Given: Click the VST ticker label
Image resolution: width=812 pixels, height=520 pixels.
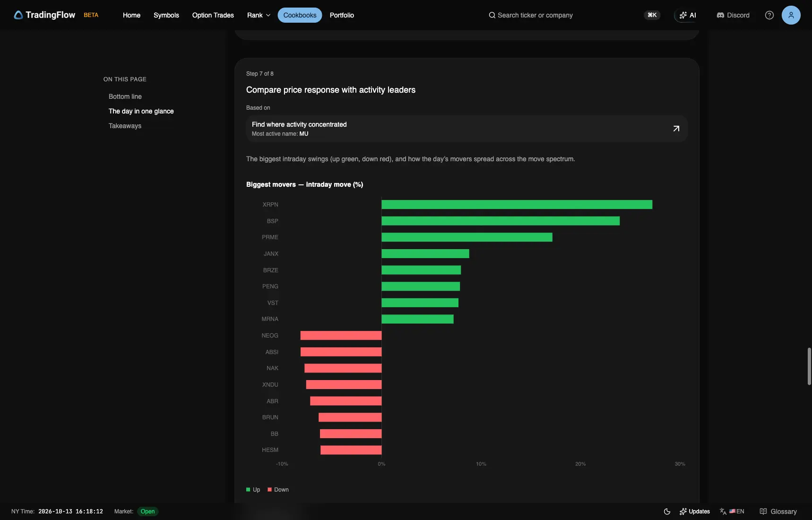Looking at the screenshot, I should tap(273, 303).
